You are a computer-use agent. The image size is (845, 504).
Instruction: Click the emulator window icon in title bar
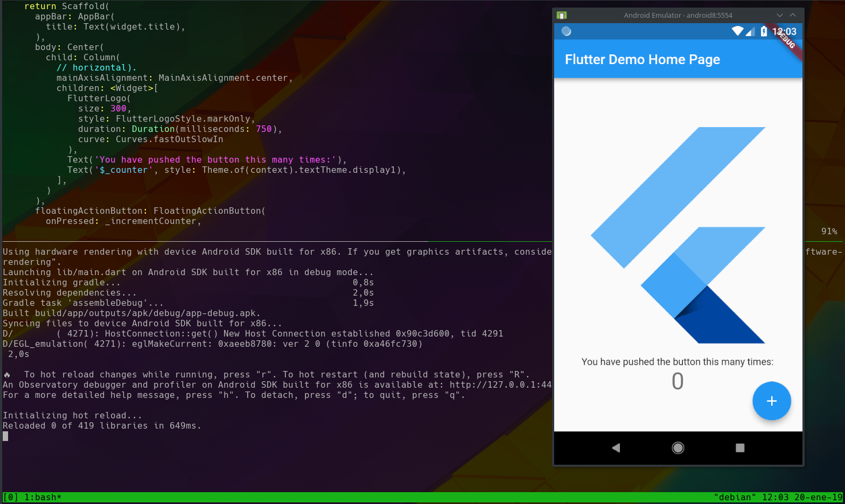(562, 15)
